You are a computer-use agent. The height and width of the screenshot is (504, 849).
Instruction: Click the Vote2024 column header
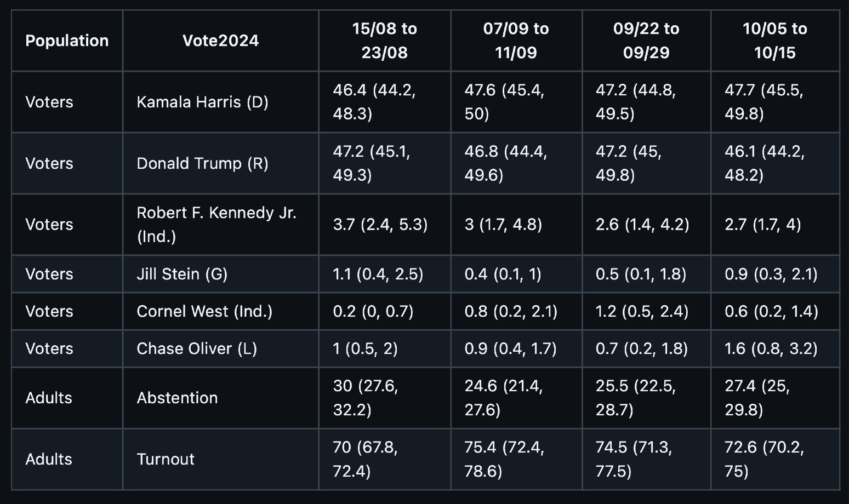pos(220,41)
